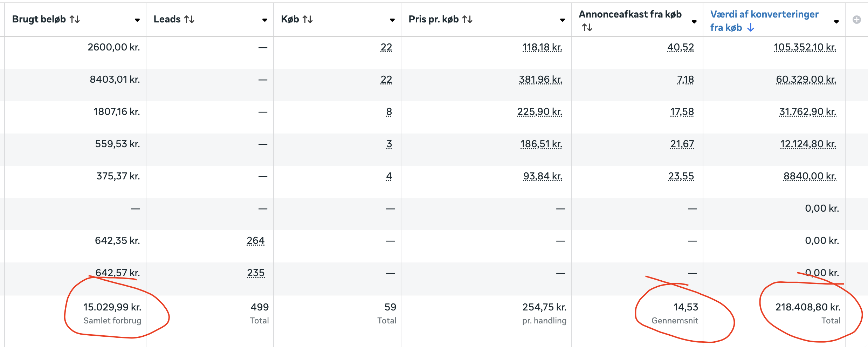Expand the Køb column dropdown
Screen dimensions: 868x349
pos(392,20)
